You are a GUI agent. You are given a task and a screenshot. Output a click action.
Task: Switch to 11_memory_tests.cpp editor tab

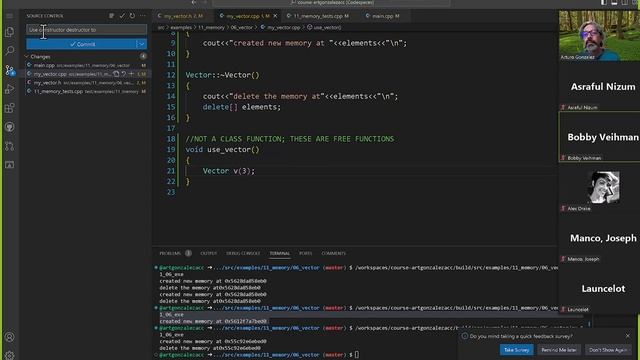[321, 16]
